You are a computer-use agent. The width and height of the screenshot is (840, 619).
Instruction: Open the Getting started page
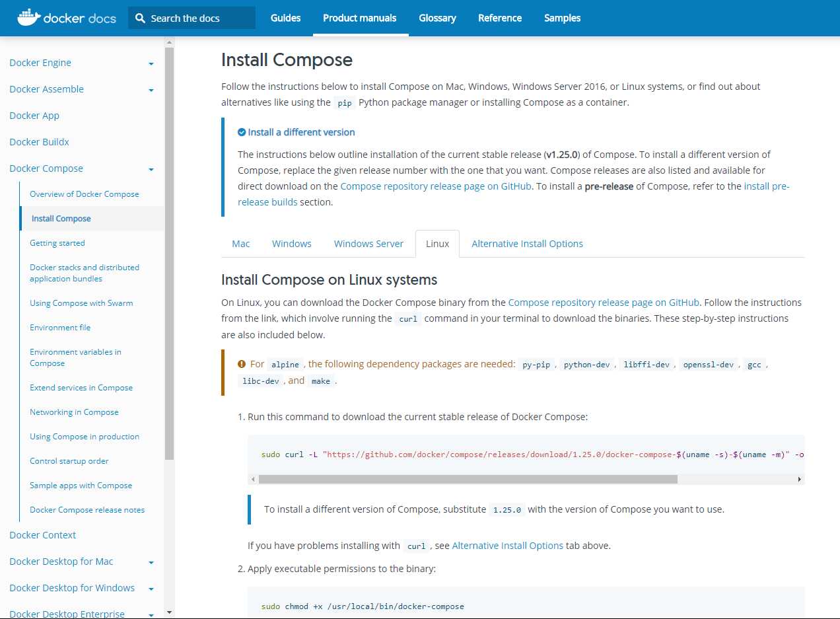coord(57,243)
